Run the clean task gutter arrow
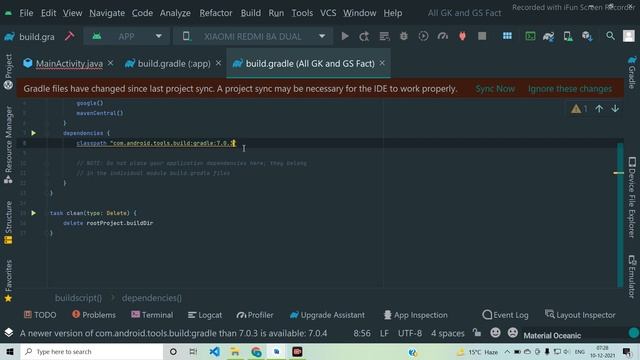Viewport: 640px width, 360px height. (x=33, y=213)
